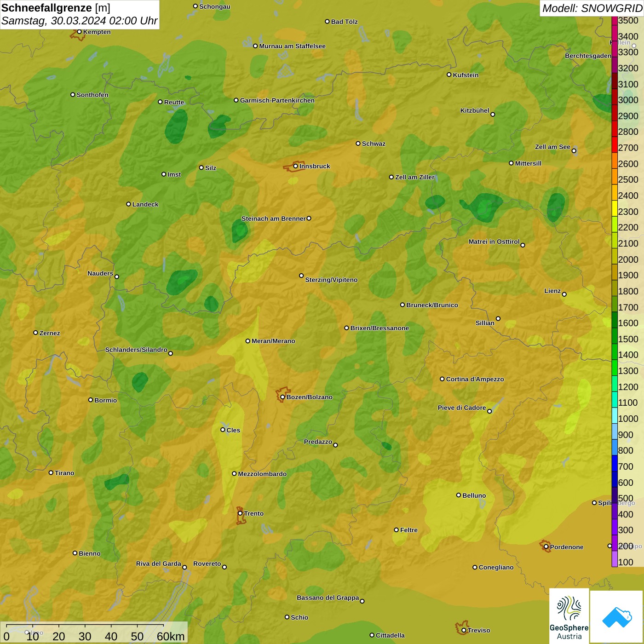Click the yellow 2300 legend color
The image size is (644, 644).
click(615, 208)
